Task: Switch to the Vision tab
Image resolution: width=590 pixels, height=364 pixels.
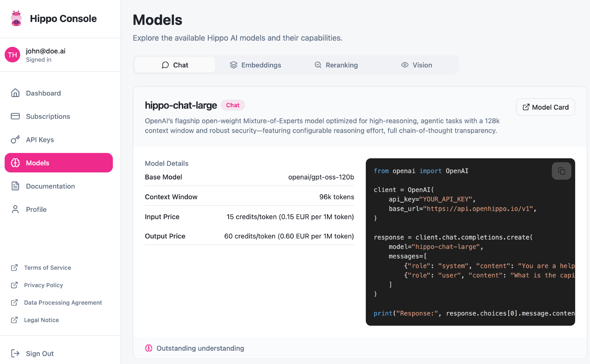Action: [x=416, y=65]
